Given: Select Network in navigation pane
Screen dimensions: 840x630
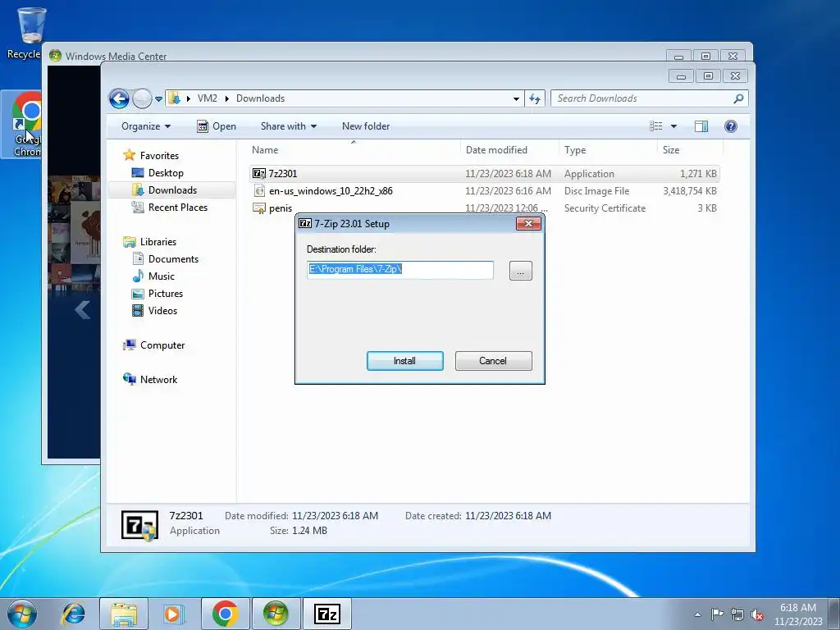Looking at the screenshot, I should click(x=158, y=379).
